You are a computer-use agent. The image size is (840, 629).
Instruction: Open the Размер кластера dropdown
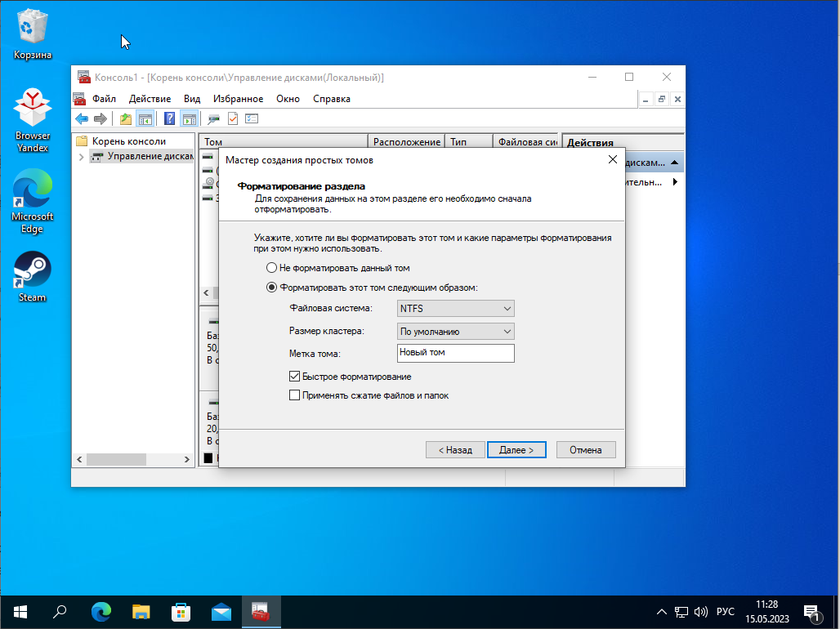(455, 331)
